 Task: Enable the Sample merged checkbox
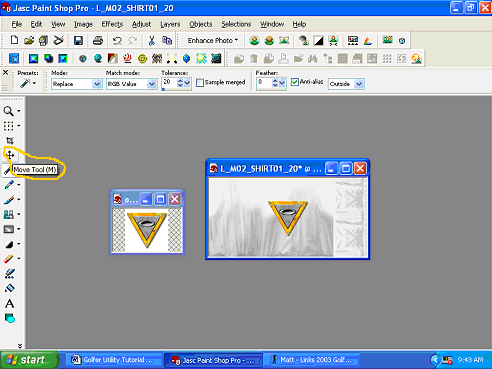point(200,83)
